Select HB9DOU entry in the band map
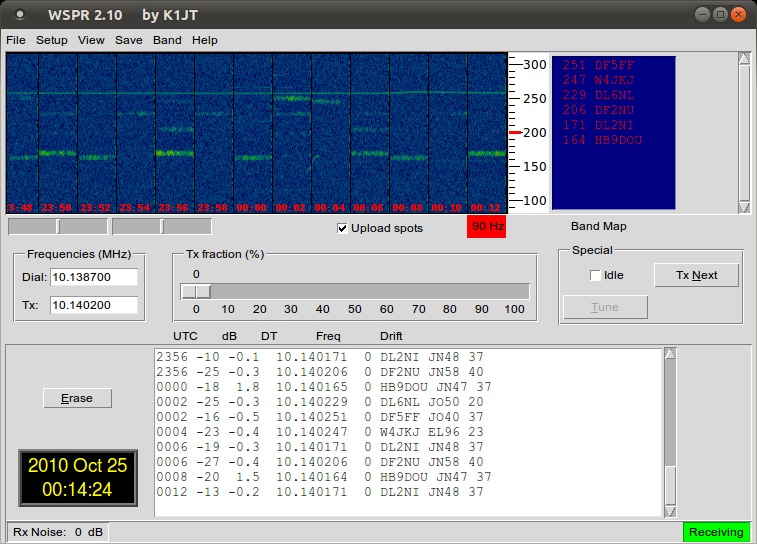 click(x=602, y=140)
